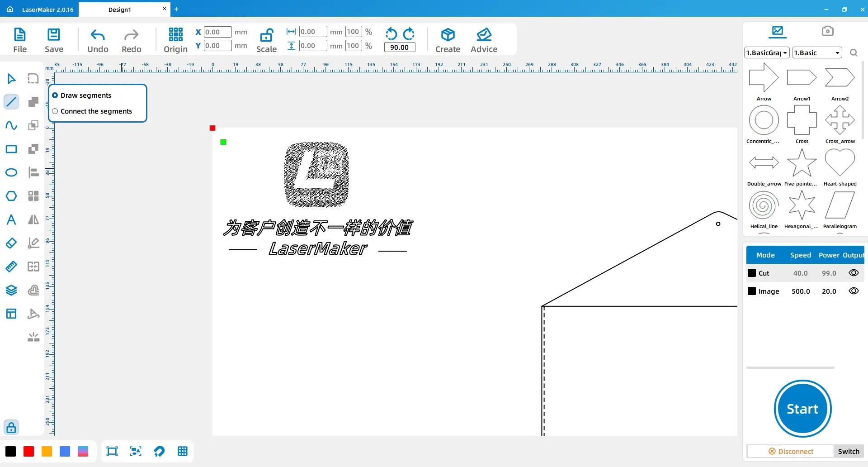Click the height input field

[313, 46]
